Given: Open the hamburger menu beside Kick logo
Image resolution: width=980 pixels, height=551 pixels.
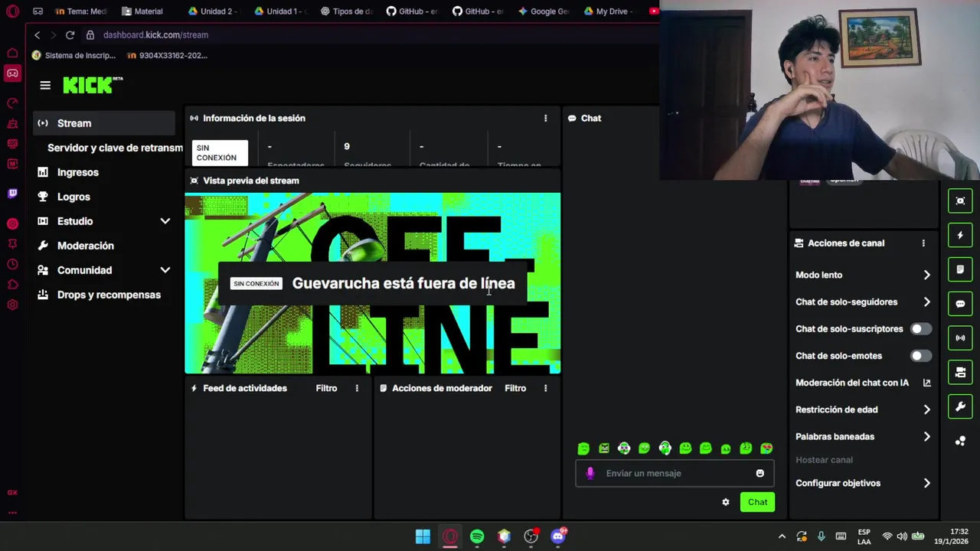Looking at the screenshot, I should (45, 86).
